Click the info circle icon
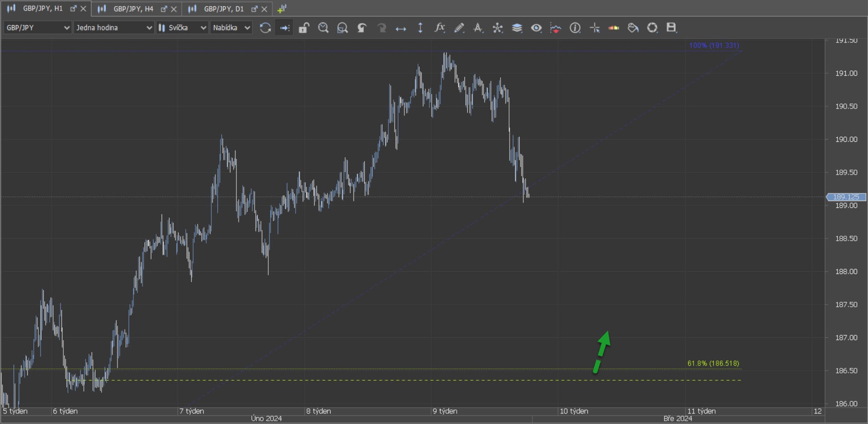The image size is (868, 424). [575, 28]
